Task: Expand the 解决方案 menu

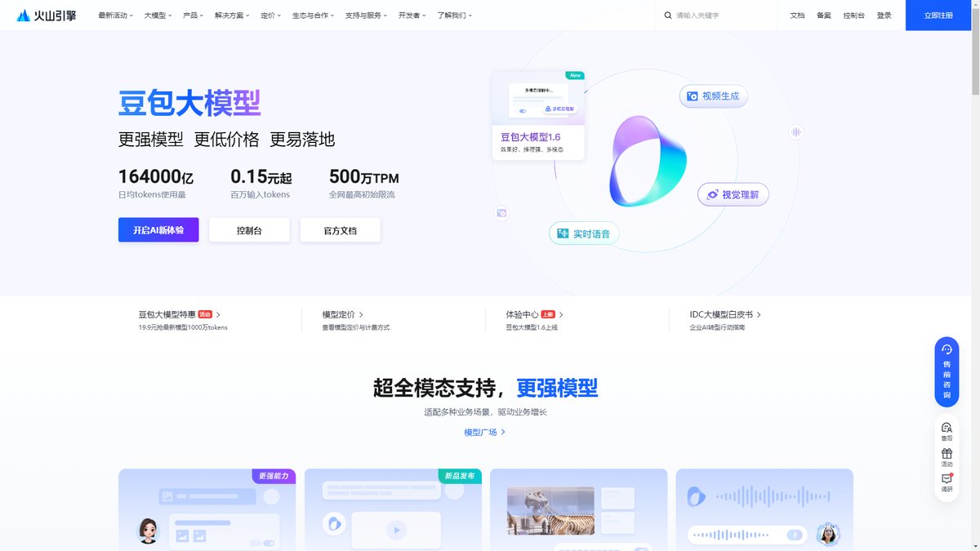Action: [232, 16]
